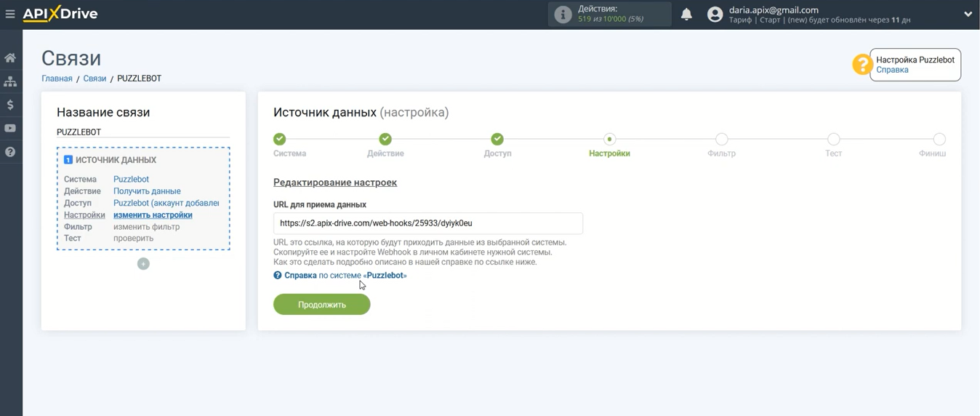Click проверить test text

pos(133,239)
